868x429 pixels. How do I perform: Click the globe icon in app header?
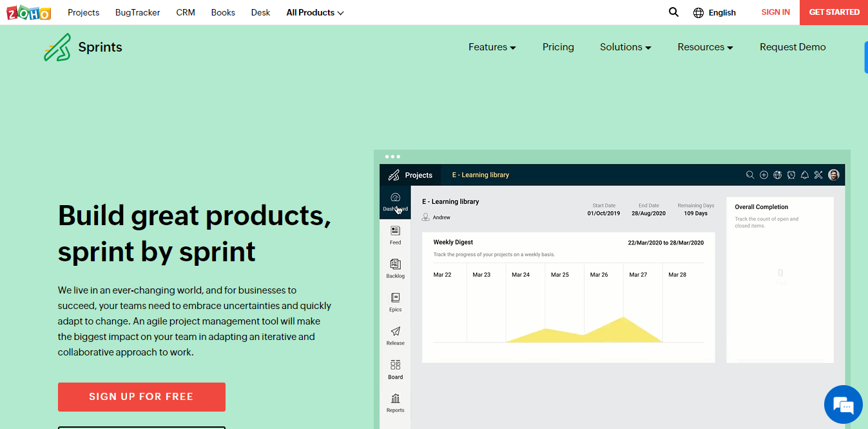778,175
